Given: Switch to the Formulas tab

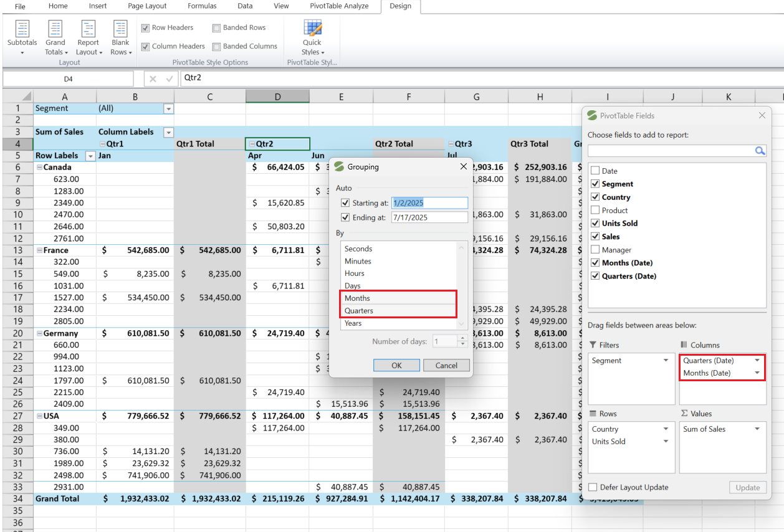Looking at the screenshot, I should pyautogui.click(x=202, y=6).
